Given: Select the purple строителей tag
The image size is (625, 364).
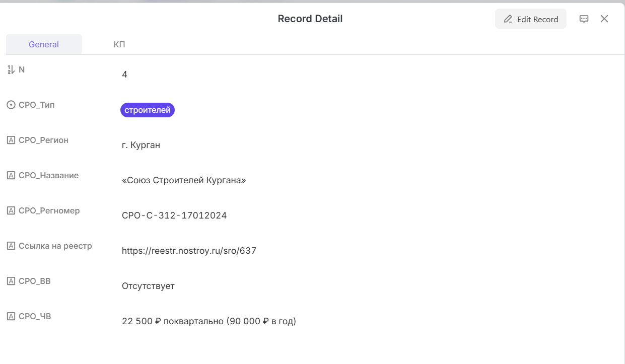Looking at the screenshot, I should [x=147, y=110].
